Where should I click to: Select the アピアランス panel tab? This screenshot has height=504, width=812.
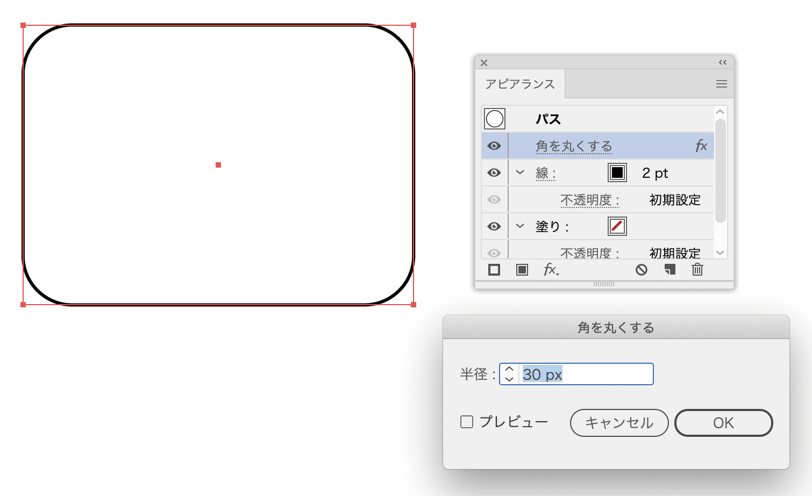(x=520, y=84)
